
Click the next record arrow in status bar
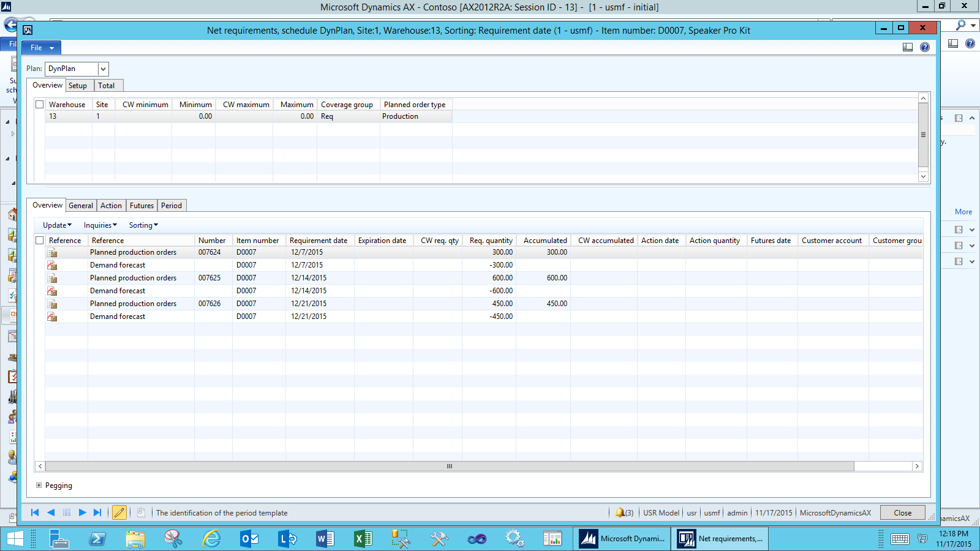coord(82,512)
